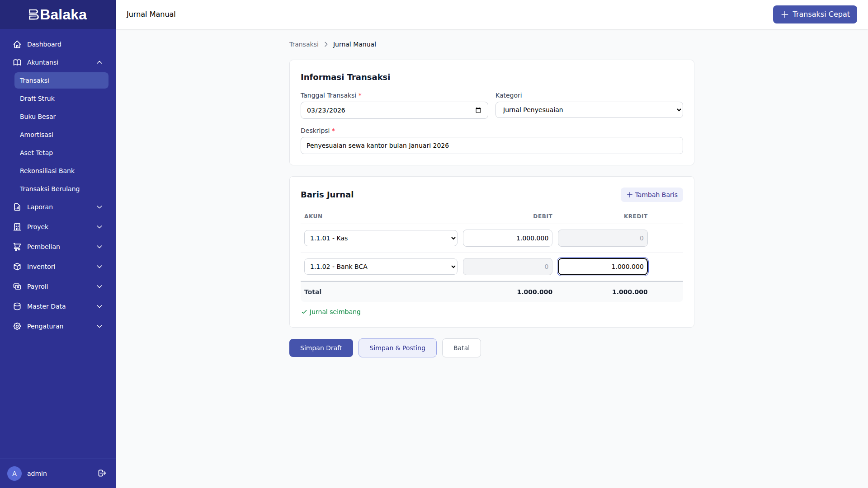868x488 pixels.
Task: Expand the Laporan menu chevron
Action: [99, 207]
